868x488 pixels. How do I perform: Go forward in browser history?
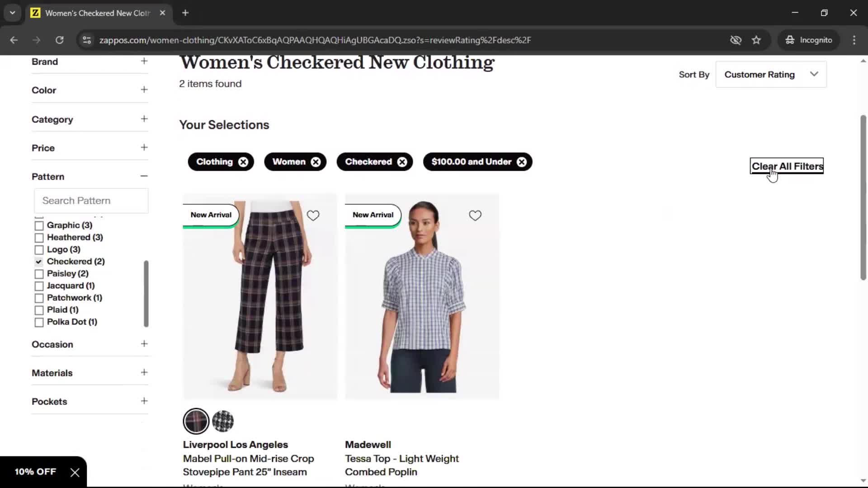tap(37, 40)
